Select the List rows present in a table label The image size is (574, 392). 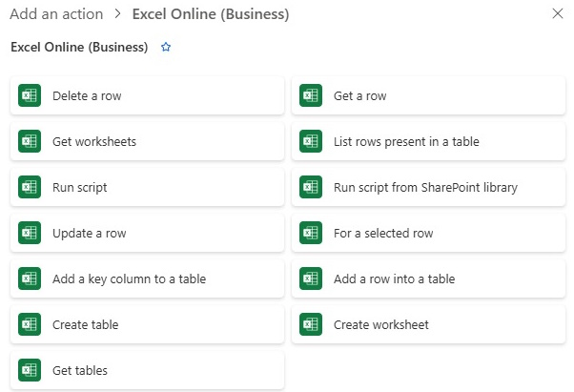[x=406, y=142]
